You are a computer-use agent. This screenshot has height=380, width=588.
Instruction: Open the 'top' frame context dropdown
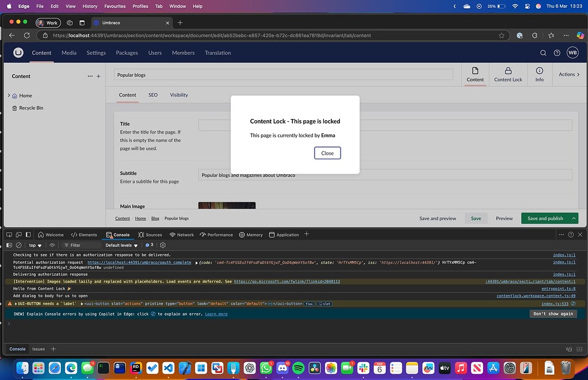pyautogui.click(x=34, y=245)
